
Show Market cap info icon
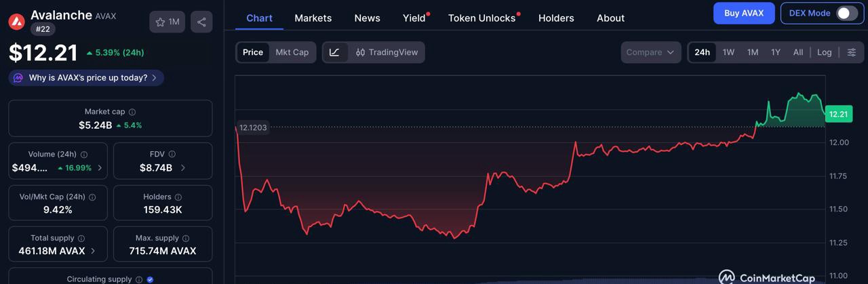[132, 112]
